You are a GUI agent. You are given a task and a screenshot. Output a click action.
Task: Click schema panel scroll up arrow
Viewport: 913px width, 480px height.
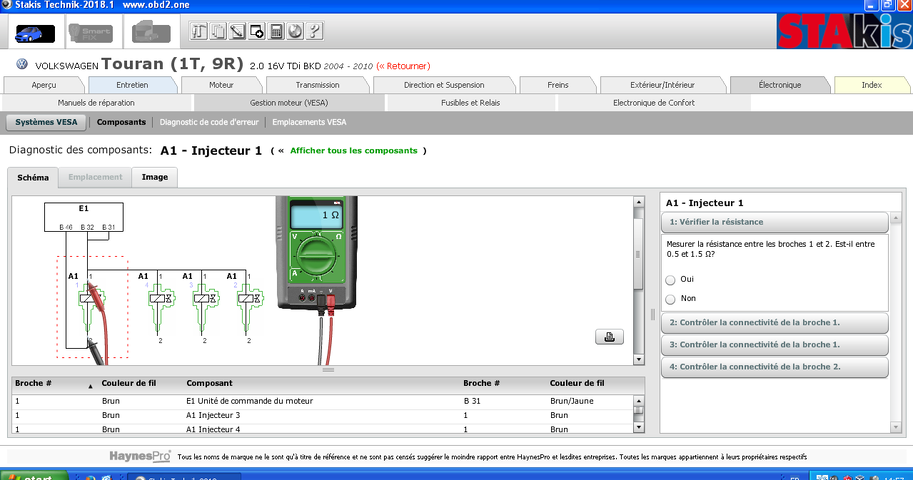(x=639, y=202)
